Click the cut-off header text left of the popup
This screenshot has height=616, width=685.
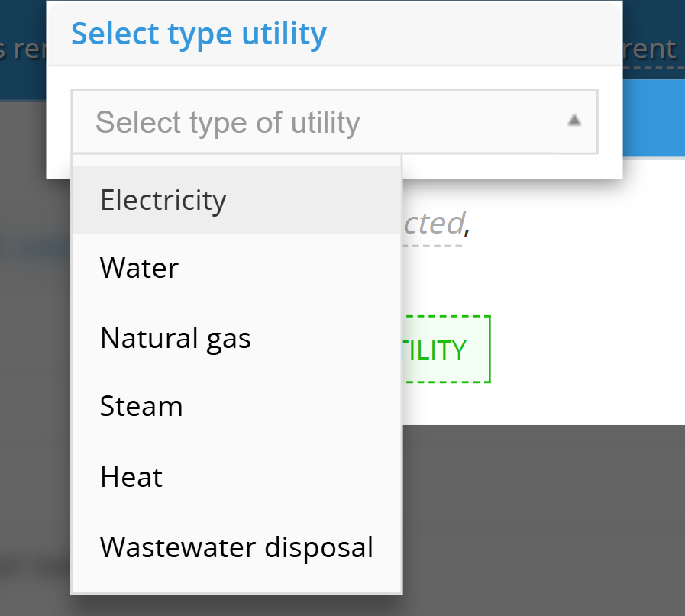(23, 50)
